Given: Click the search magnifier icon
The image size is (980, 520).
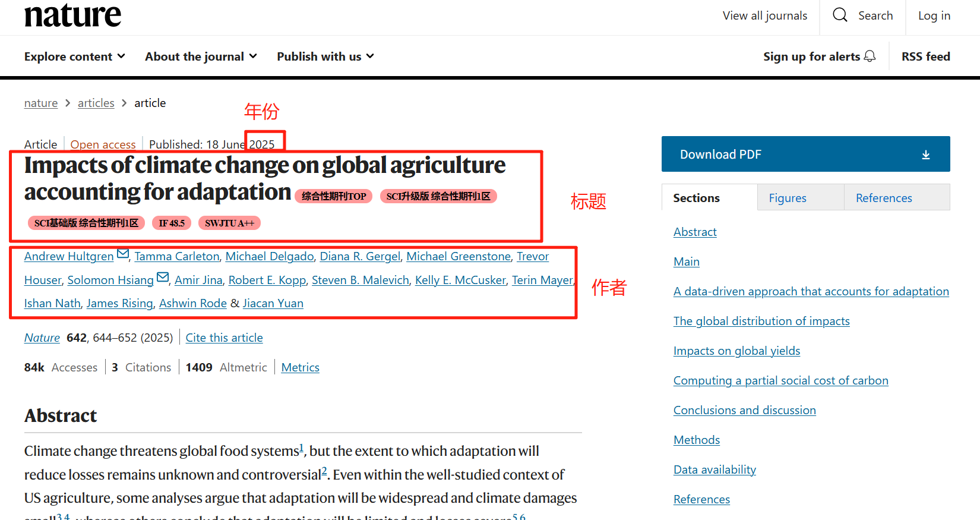Looking at the screenshot, I should click(840, 15).
